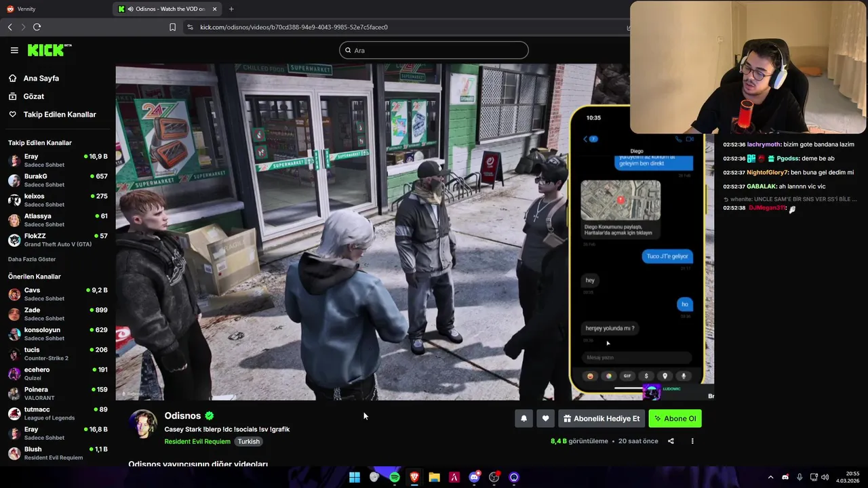
Task: Expand Daha Fazla Göster
Action: point(32,259)
